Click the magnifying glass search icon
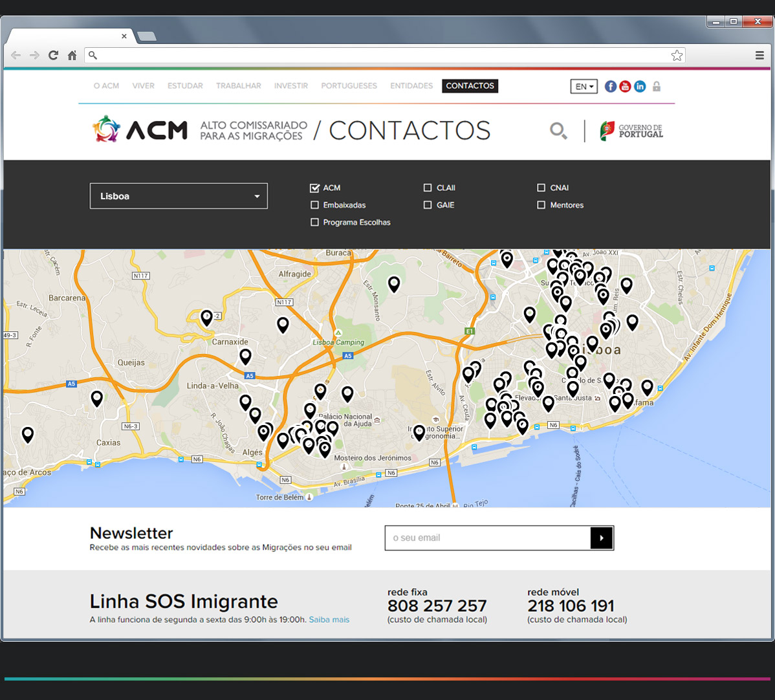Image resolution: width=775 pixels, height=700 pixels. (558, 130)
